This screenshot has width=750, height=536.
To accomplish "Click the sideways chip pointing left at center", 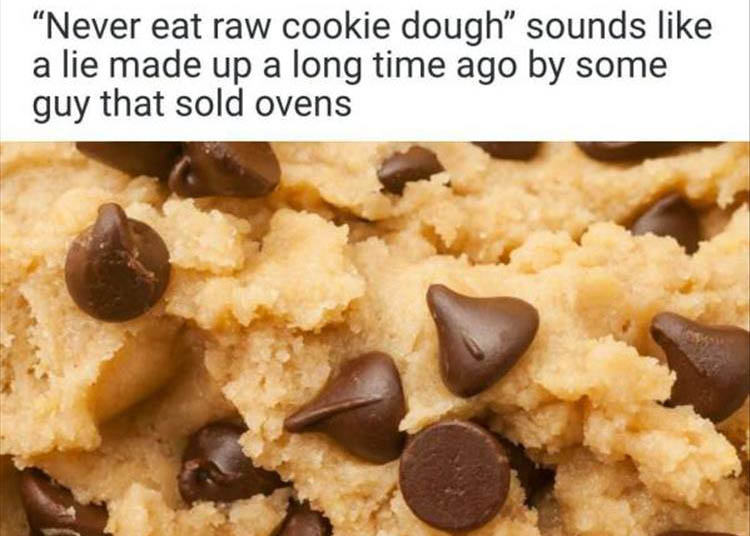I will tap(348, 407).
